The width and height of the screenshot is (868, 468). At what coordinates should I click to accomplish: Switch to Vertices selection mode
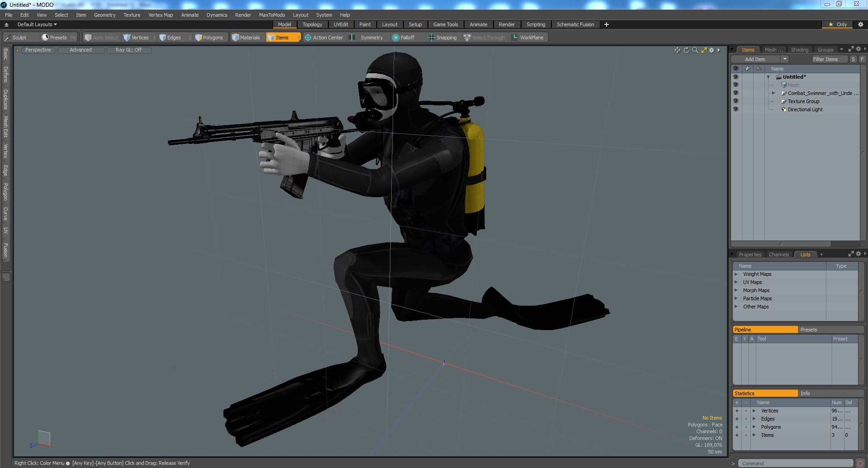tap(139, 38)
